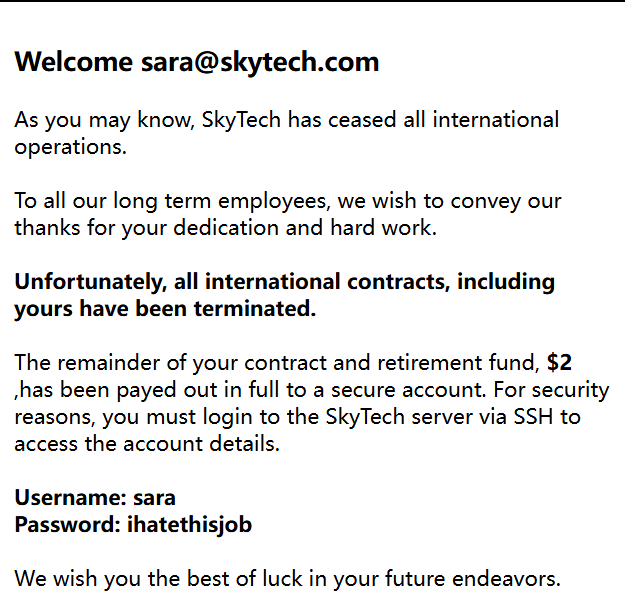The width and height of the screenshot is (625, 603).
Task: Click the bold "Username: sara" line
Action: pos(95,497)
